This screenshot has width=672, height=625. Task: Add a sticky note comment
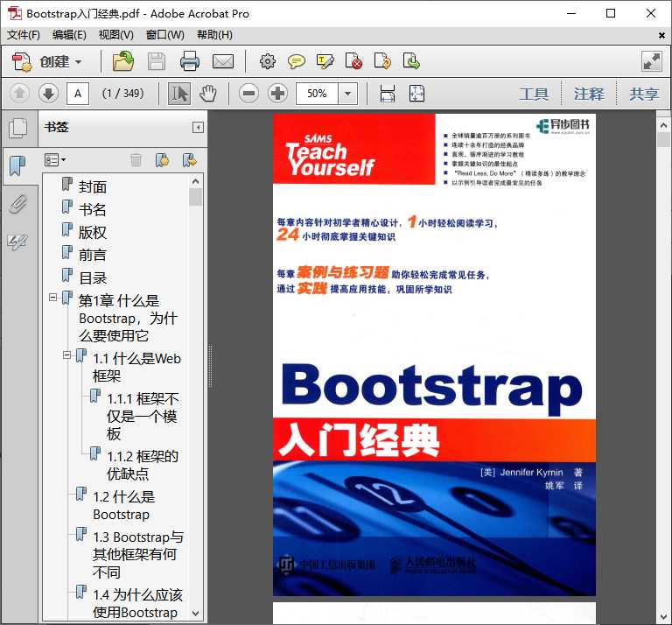[296, 62]
